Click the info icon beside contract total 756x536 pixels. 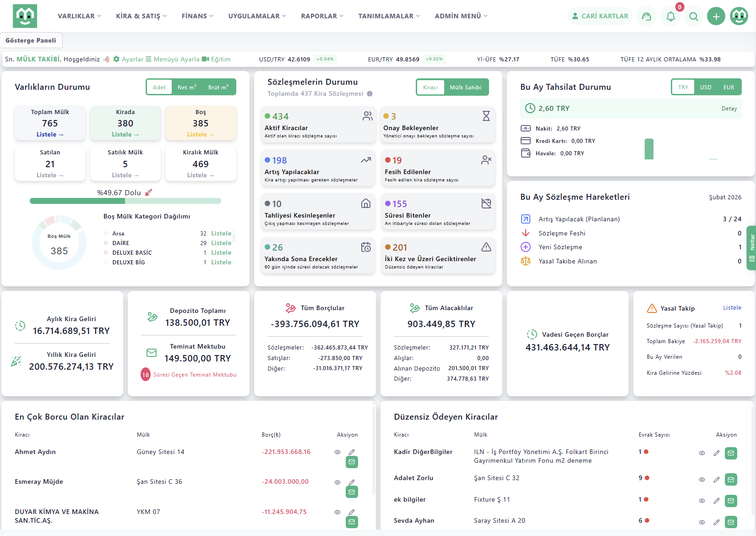pos(370,94)
